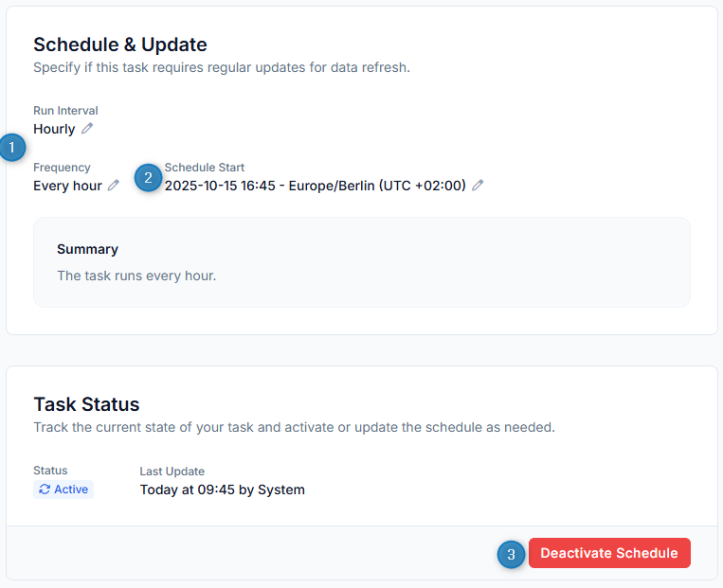This screenshot has height=588, width=723.
Task: Click the numbered badge 3
Action: click(x=512, y=555)
